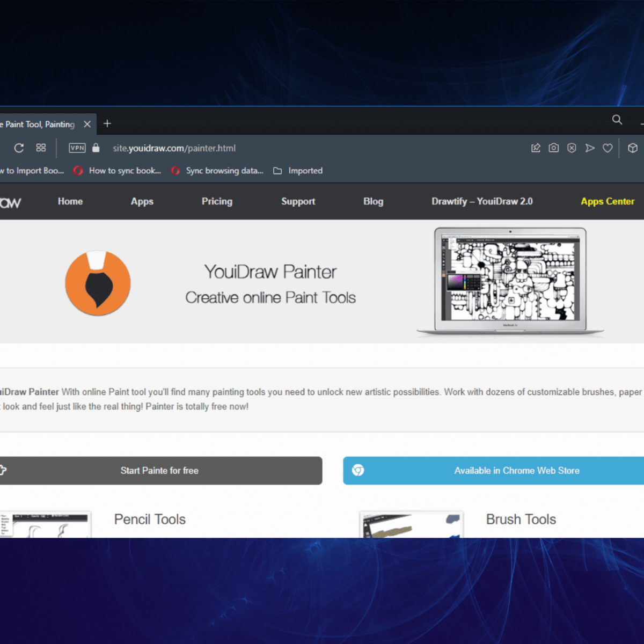Screen dimensions: 644x644
Task: Click the YouiDraw Painter title text
Action: tap(270, 272)
